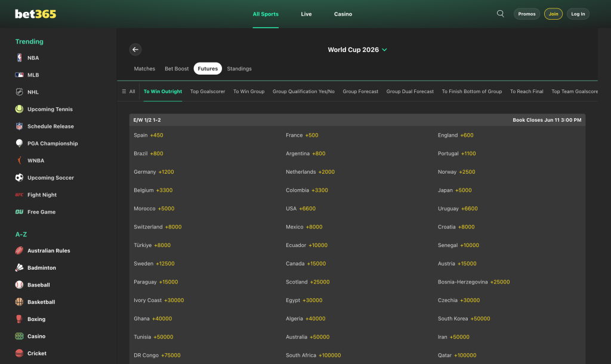Viewport: 611px width, 364px height.
Task: Click the Promos button
Action: [527, 14]
